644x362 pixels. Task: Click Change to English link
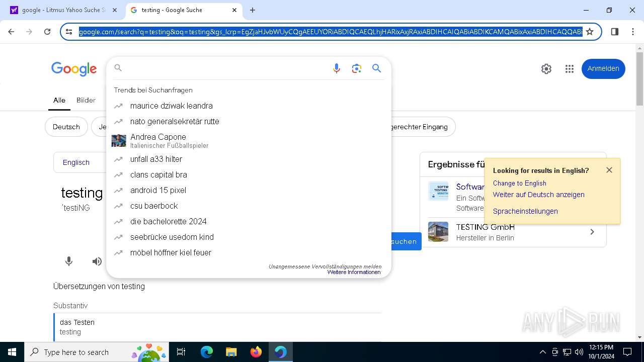pos(519,183)
